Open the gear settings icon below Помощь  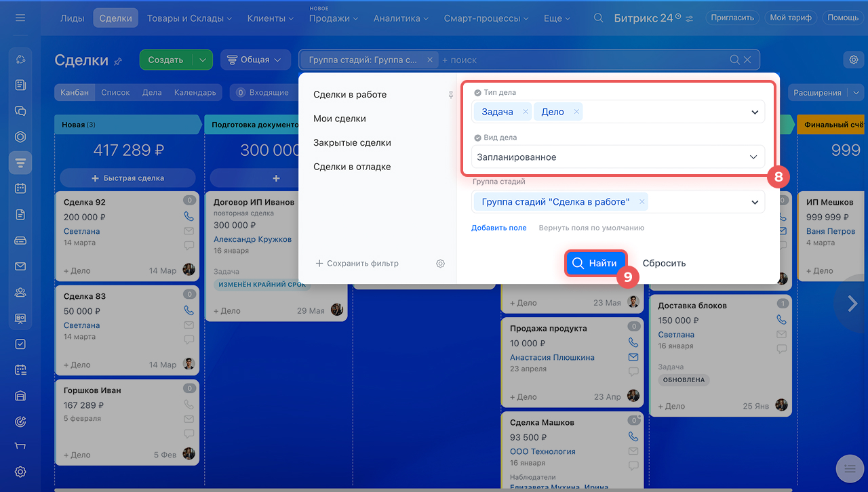[x=853, y=60]
